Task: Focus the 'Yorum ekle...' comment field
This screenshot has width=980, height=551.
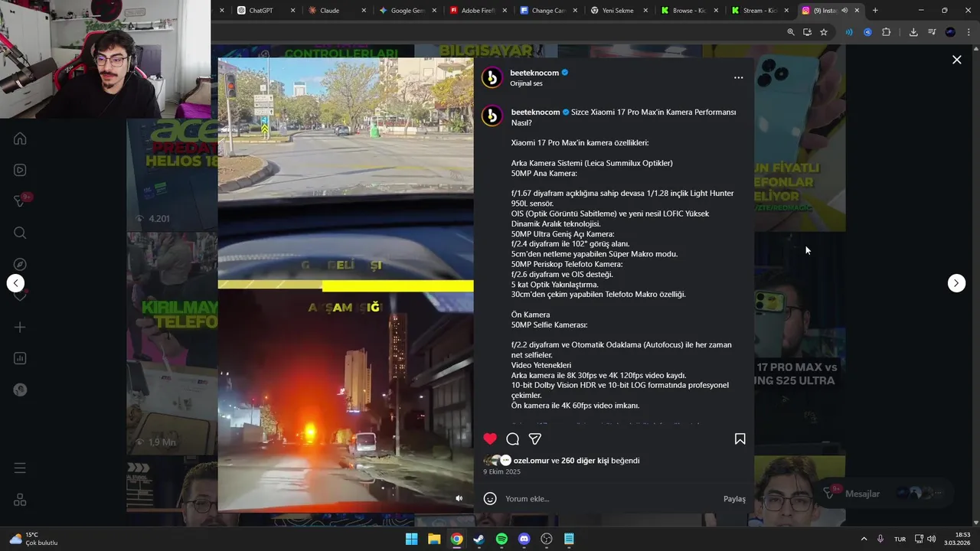Action: pos(610,499)
